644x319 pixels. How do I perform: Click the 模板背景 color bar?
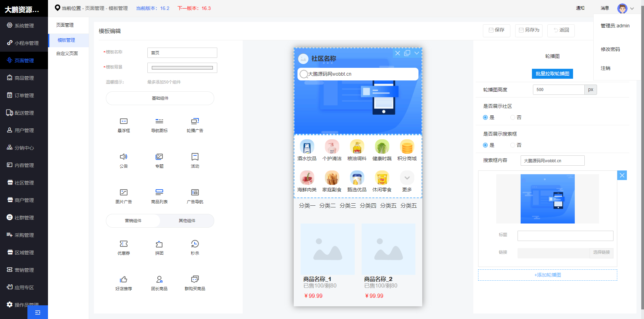click(182, 67)
